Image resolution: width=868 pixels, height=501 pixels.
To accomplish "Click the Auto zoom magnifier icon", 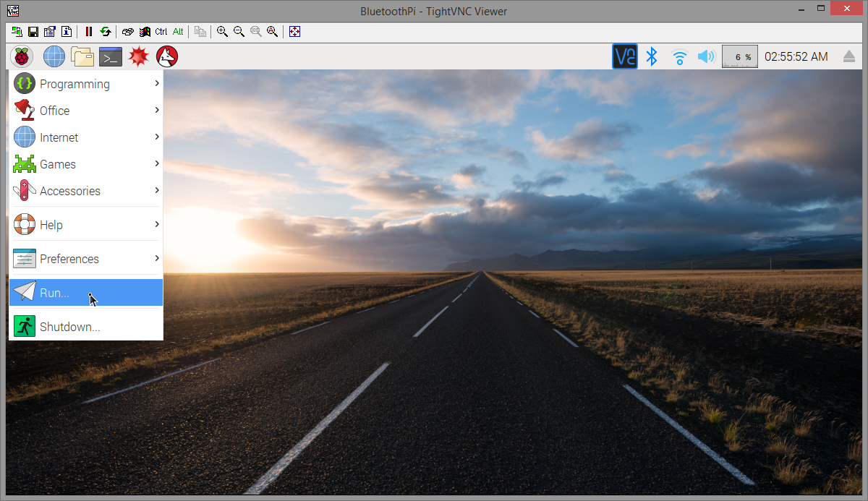I will click(x=273, y=32).
